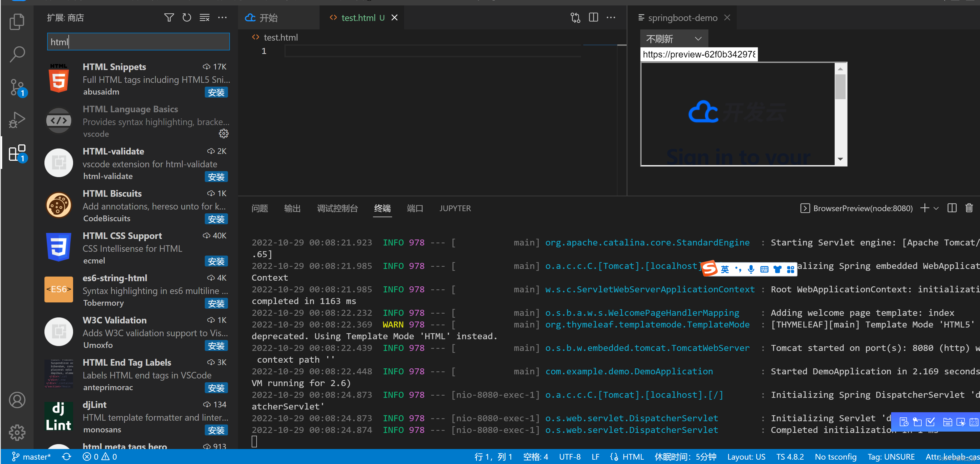Close the springboot-demo preview tab
The image size is (980, 464).
coord(727,17)
